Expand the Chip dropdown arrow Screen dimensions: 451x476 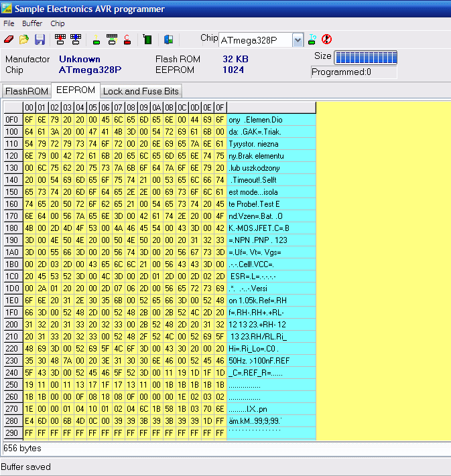pos(298,40)
